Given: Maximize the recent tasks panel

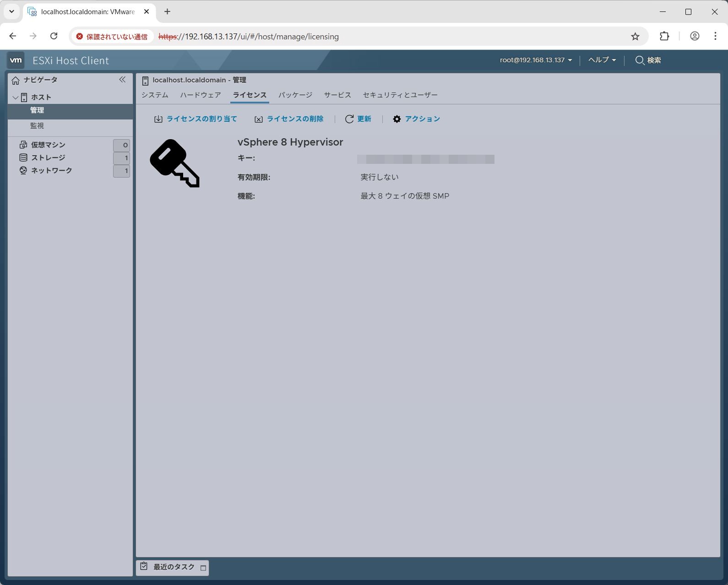Looking at the screenshot, I should [x=203, y=568].
